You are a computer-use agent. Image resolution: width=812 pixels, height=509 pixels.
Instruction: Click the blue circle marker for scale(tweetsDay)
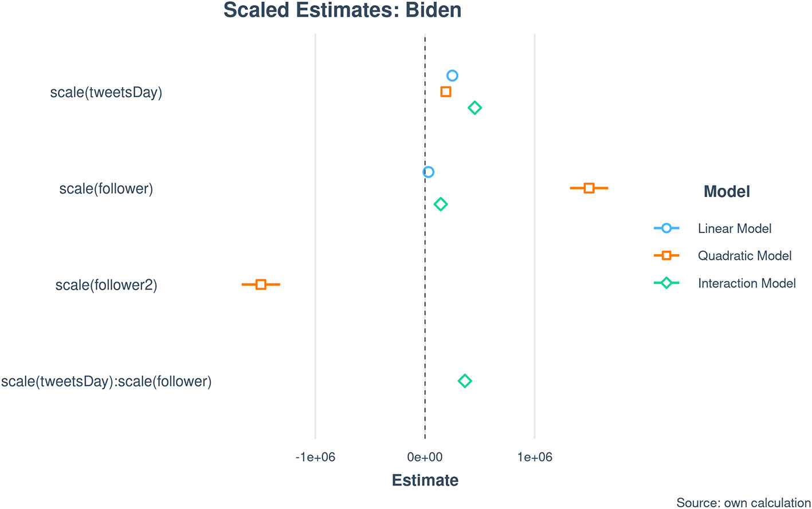[452, 76]
